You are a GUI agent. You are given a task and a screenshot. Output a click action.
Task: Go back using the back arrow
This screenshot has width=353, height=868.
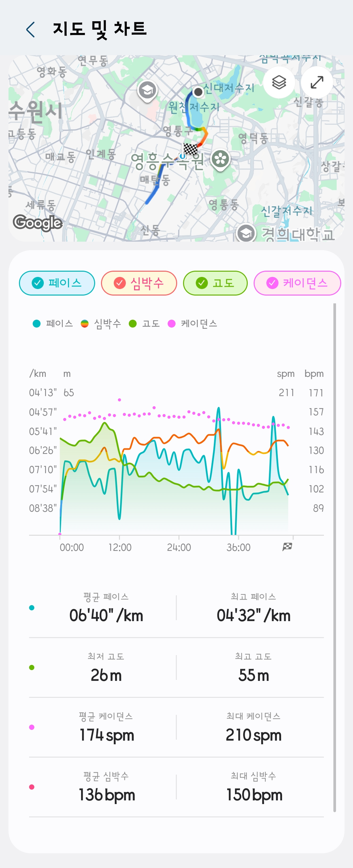(30, 29)
